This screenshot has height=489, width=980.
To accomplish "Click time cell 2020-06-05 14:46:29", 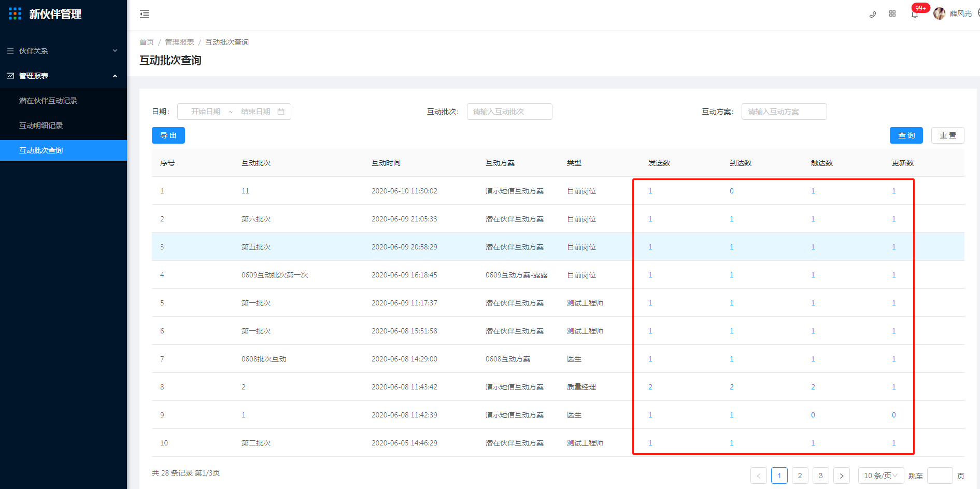I will pos(404,443).
